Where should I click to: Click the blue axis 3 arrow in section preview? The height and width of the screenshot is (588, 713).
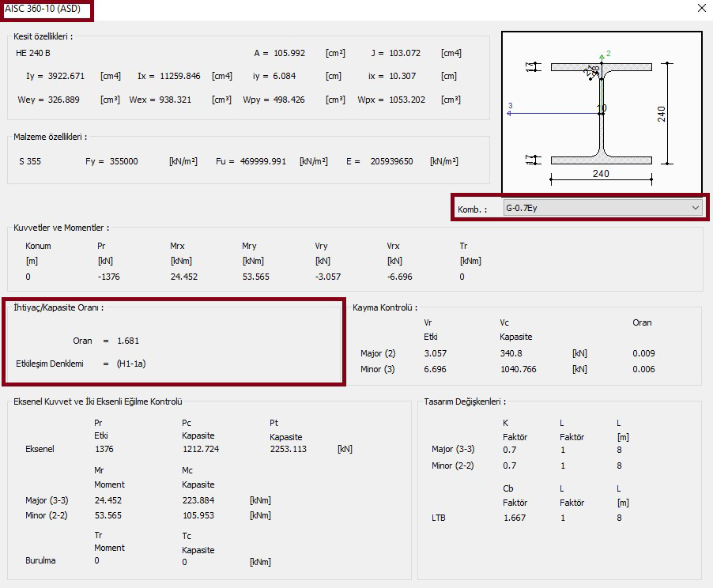(510, 113)
